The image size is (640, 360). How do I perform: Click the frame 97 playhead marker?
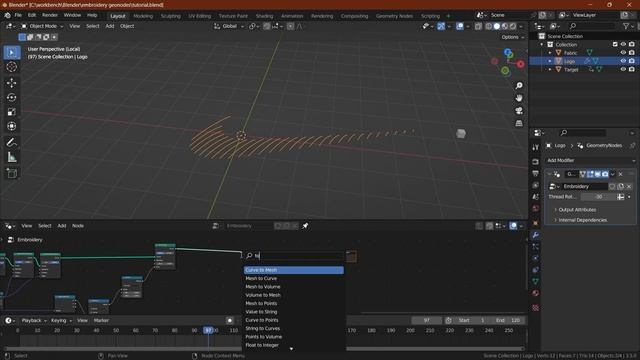pyautogui.click(x=209, y=330)
